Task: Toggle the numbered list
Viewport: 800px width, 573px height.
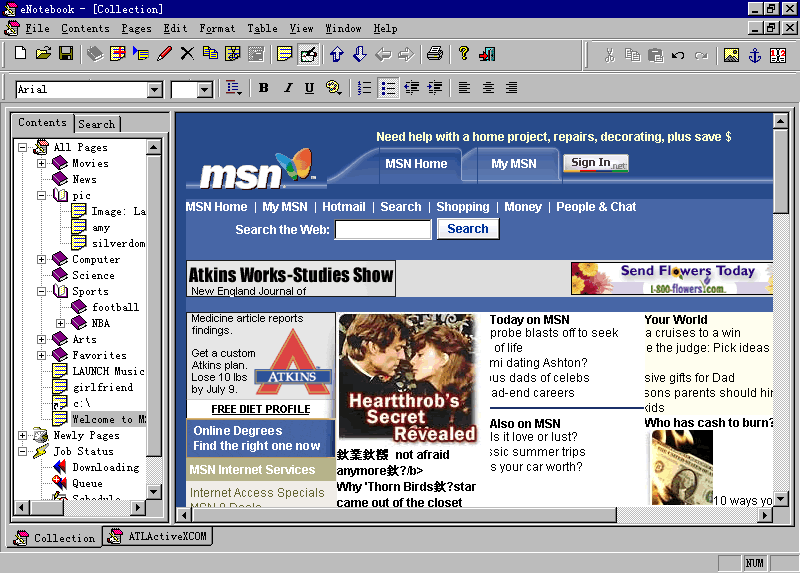Action: [x=364, y=88]
